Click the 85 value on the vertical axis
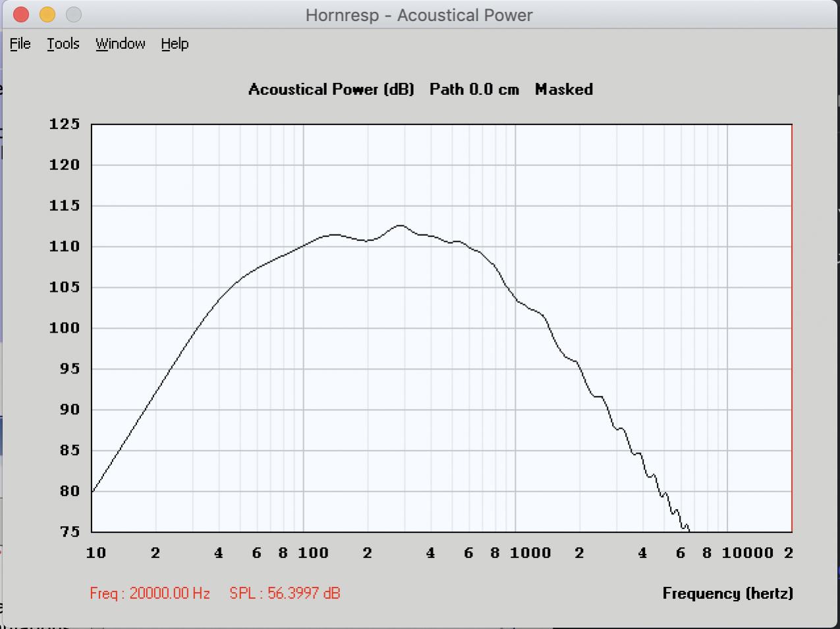 (70, 451)
